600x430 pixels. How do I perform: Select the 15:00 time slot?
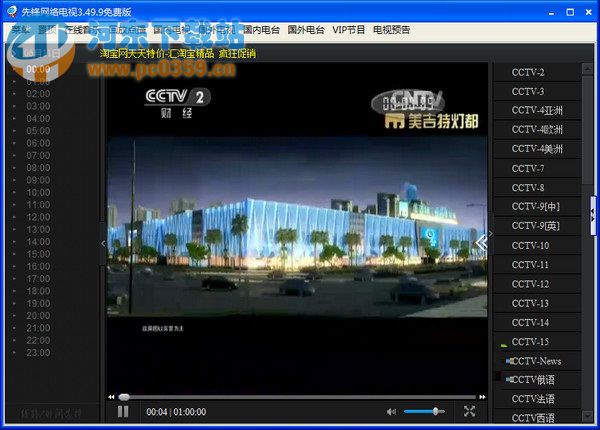point(38,254)
